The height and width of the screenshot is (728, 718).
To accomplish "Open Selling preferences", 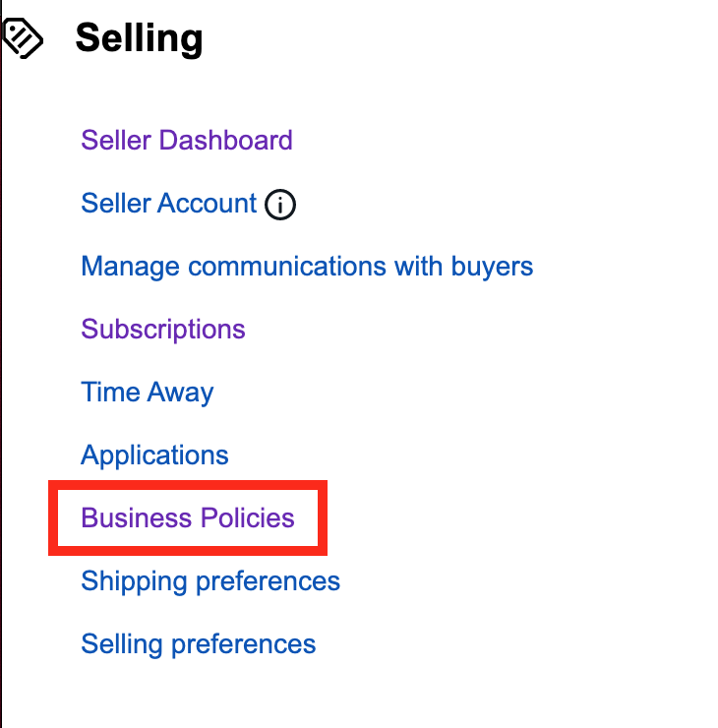I will click(x=198, y=644).
